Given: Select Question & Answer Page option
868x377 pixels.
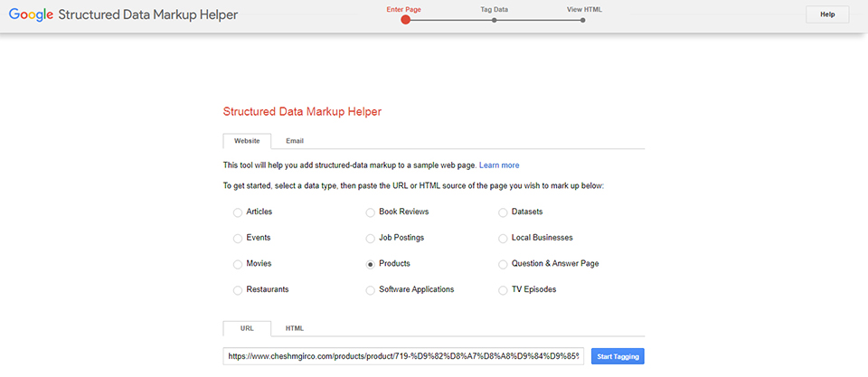Looking at the screenshot, I should [x=503, y=265].
